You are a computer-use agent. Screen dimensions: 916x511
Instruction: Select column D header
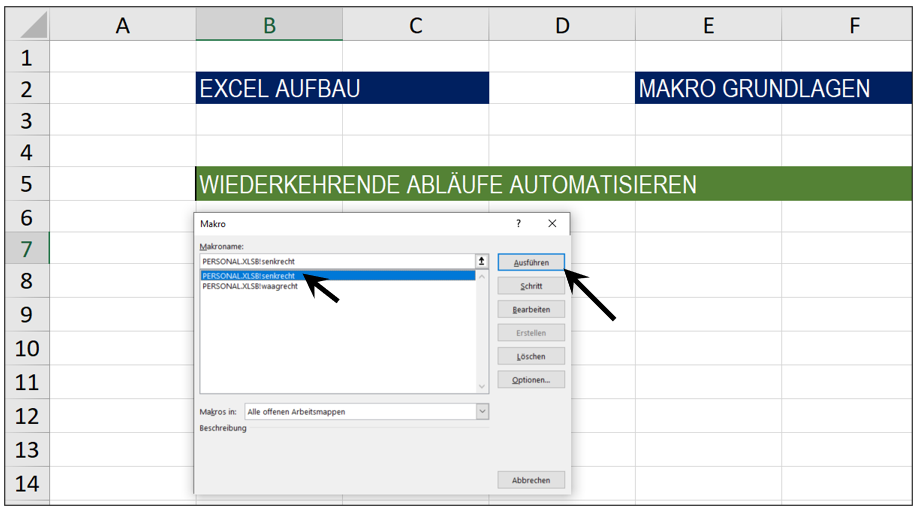click(562, 25)
